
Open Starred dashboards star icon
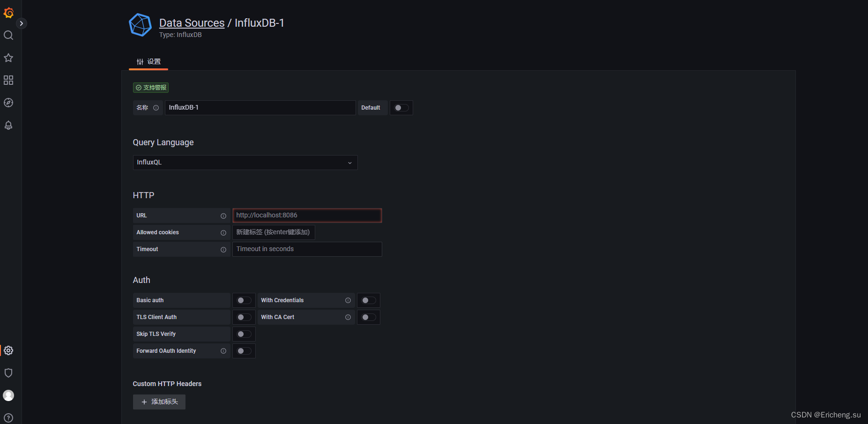tap(8, 58)
